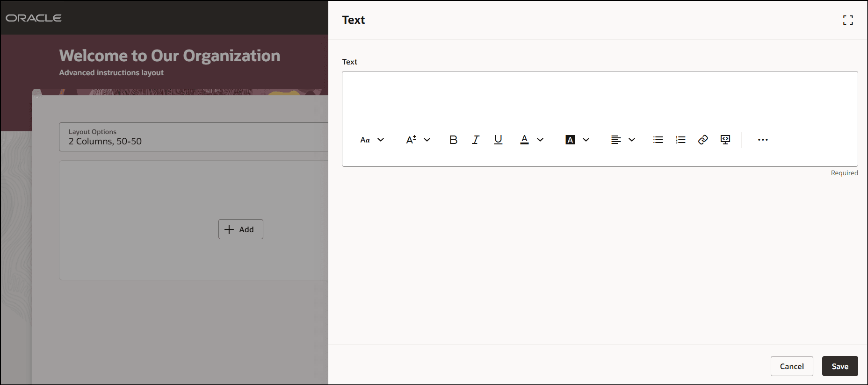
Task: Insert a bulleted list
Action: 658,140
